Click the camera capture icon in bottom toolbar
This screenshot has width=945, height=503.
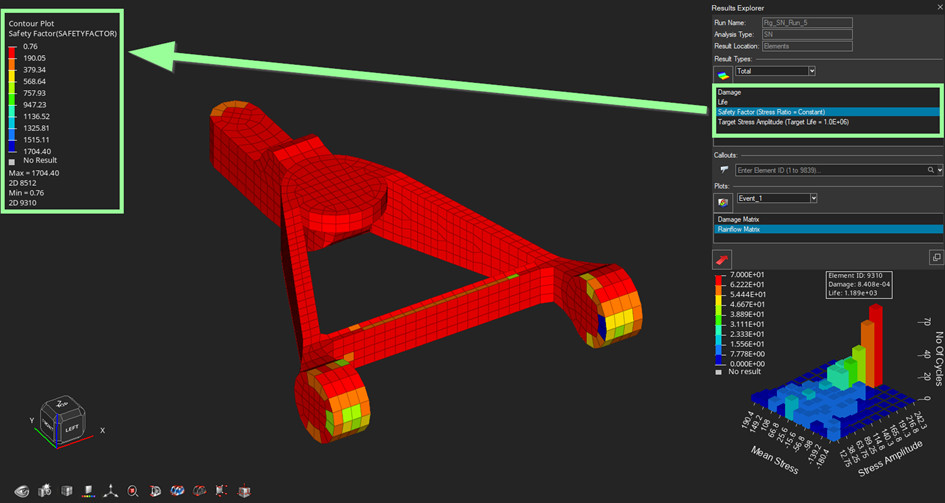coord(45,490)
